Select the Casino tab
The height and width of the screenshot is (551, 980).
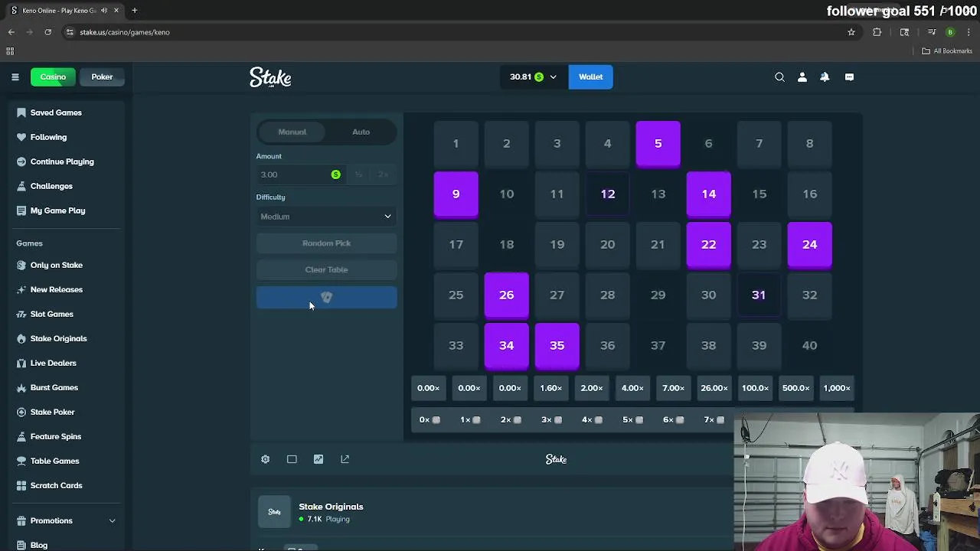click(53, 77)
